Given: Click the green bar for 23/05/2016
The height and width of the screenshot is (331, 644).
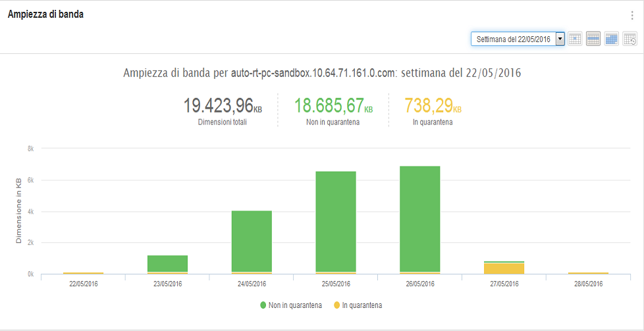Looking at the screenshot, I should coord(167,263).
